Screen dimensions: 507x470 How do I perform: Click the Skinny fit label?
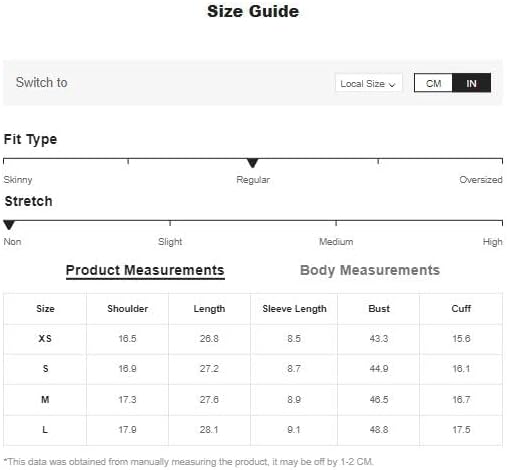tap(18, 180)
